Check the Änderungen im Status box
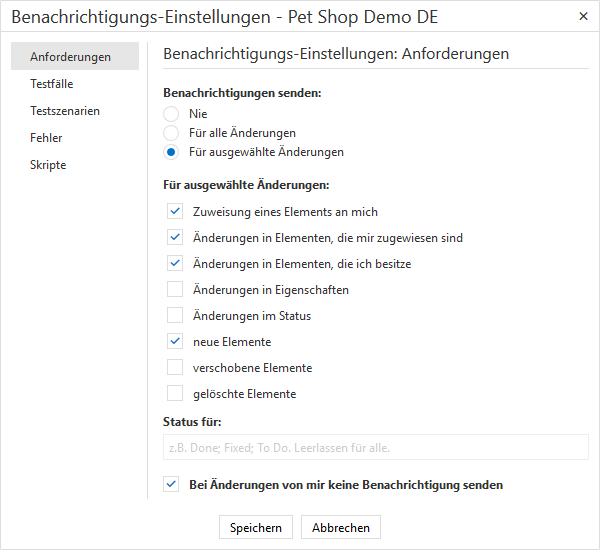 pos(175,316)
